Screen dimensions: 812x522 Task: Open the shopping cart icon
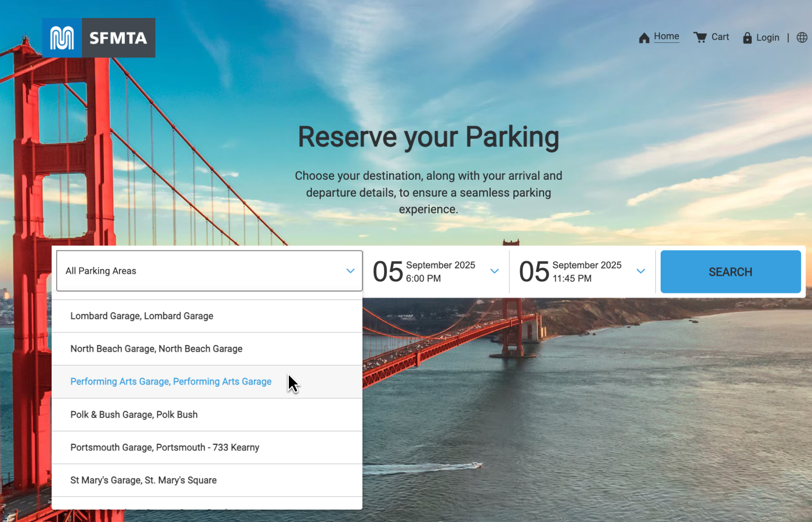point(700,38)
